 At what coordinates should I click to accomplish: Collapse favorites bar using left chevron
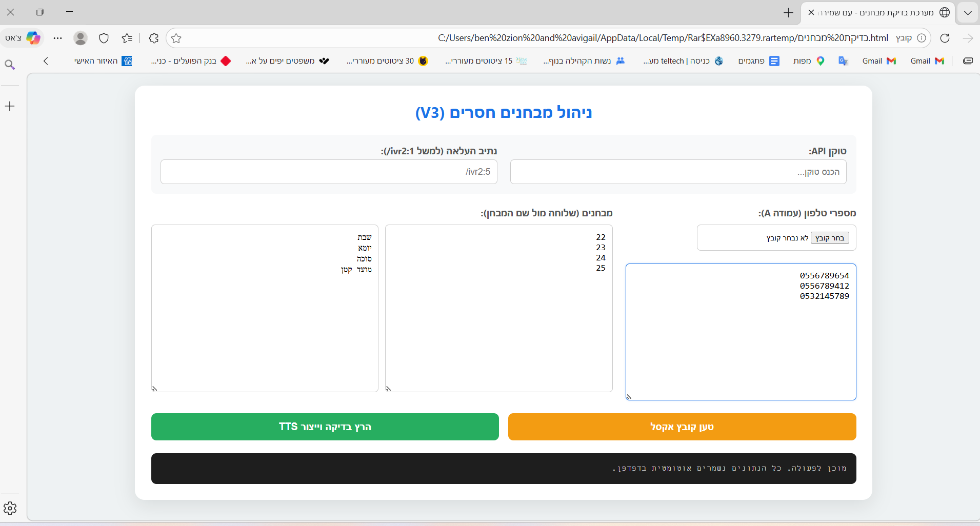[46, 60]
